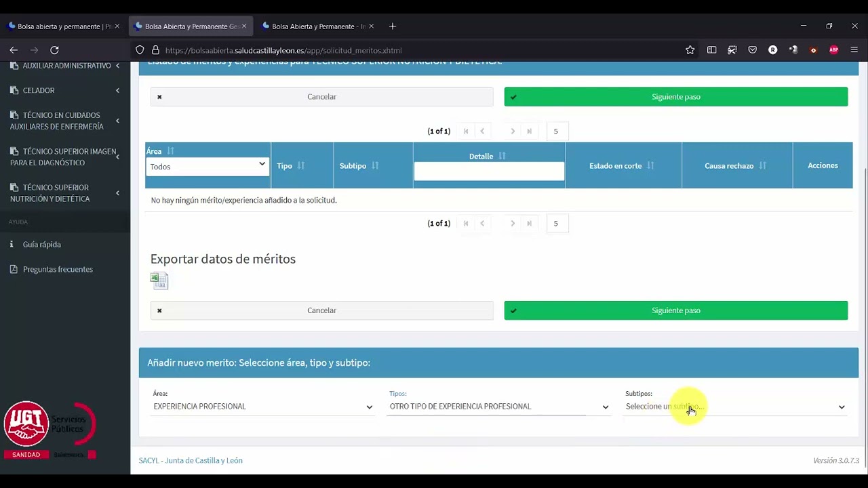This screenshot has height=488, width=868.
Task: Switch to third browser tab Bolsa Abierta
Action: point(318,26)
